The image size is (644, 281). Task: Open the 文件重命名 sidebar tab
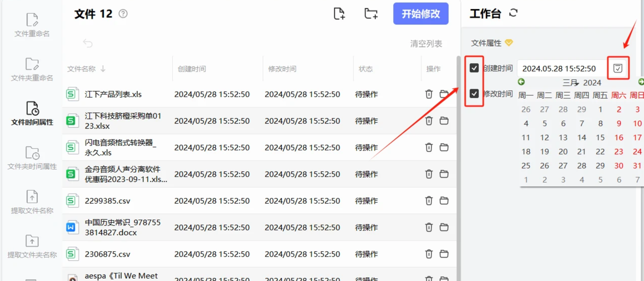32,25
